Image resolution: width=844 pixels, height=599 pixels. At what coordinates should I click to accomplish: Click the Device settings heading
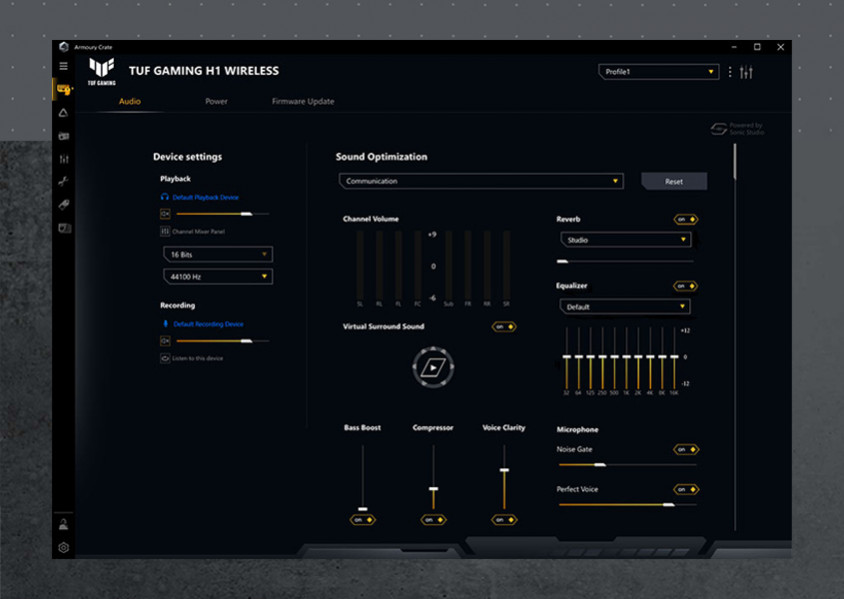tap(187, 157)
